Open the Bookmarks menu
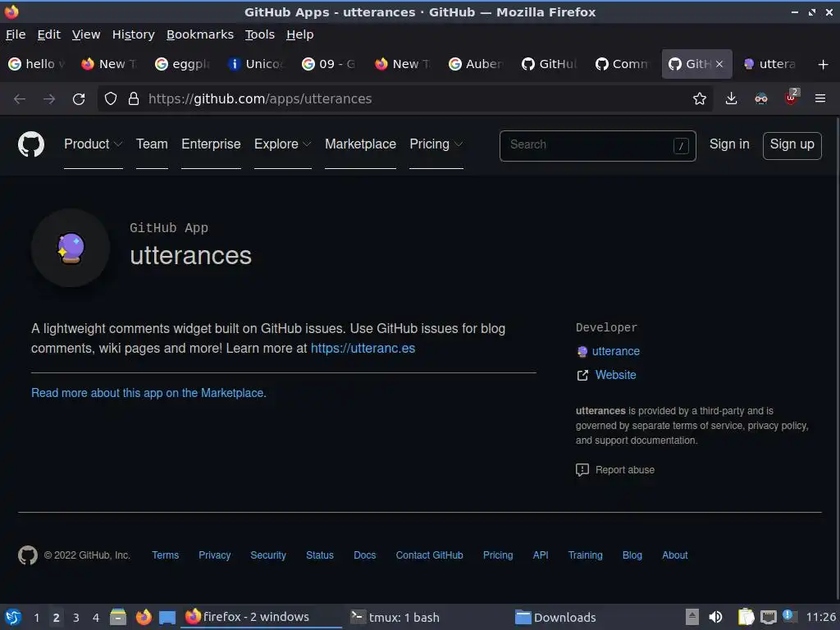This screenshot has width=840, height=630. (200, 34)
